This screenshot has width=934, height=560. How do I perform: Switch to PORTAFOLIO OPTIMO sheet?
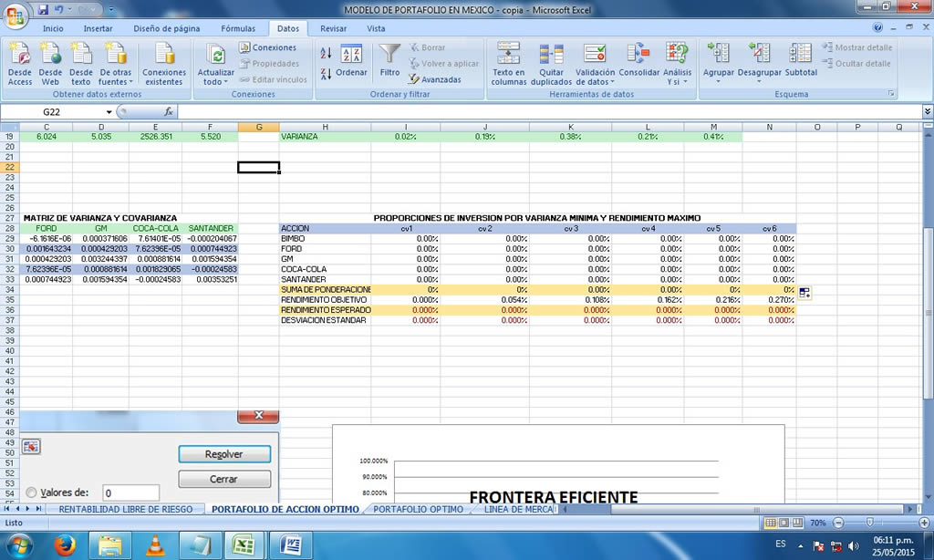[418, 509]
